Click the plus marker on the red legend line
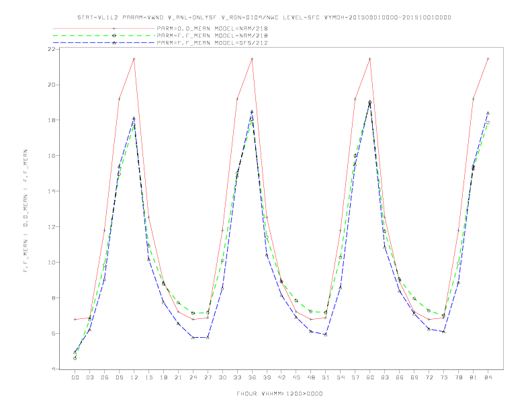 (114, 28)
